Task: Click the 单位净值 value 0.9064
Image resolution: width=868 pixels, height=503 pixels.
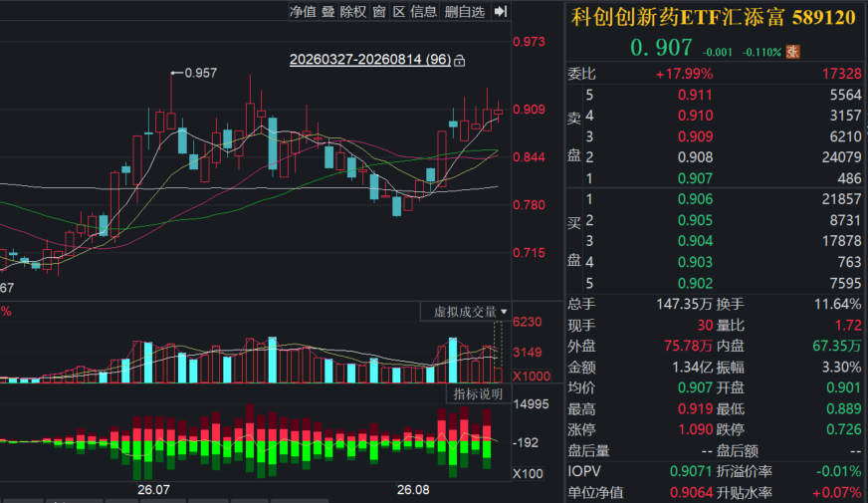Action: point(691,492)
